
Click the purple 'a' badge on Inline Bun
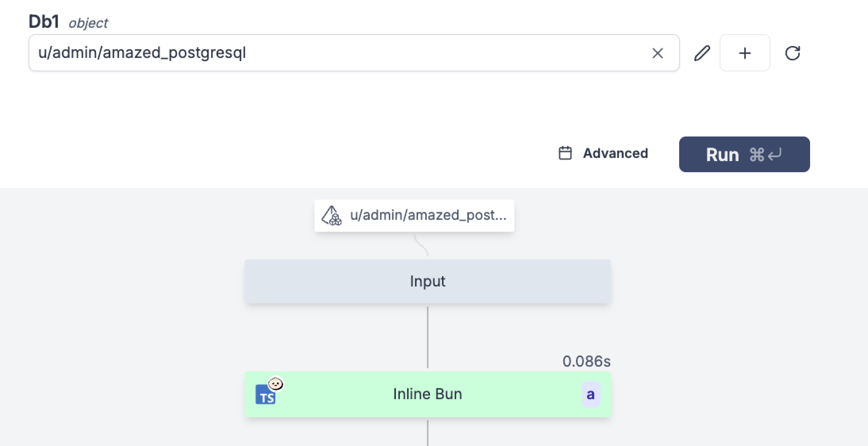(590, 394)
